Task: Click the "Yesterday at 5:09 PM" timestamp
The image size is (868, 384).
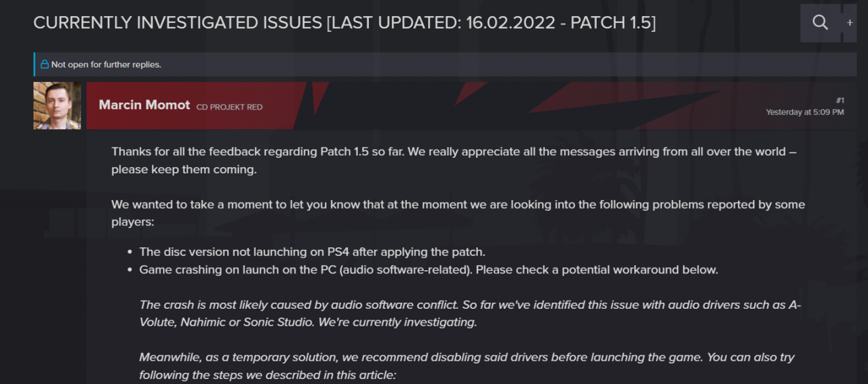Action: click(804, 112)
